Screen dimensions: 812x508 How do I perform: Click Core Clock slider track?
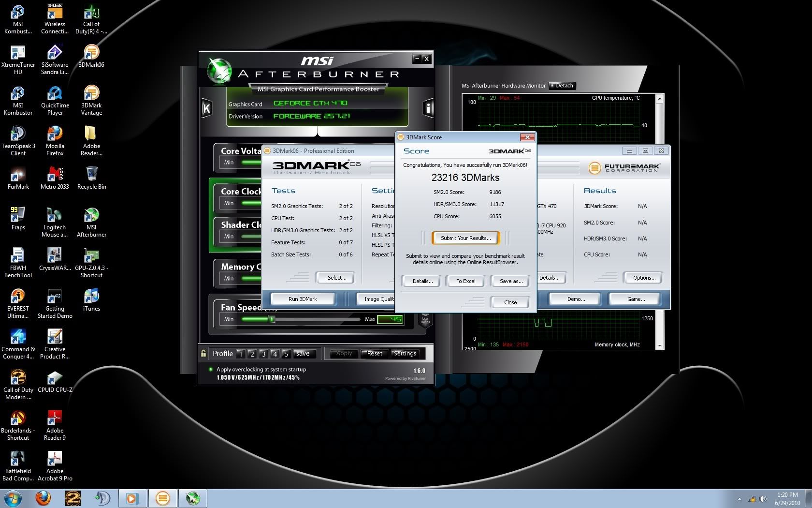(x=251, y=203)
